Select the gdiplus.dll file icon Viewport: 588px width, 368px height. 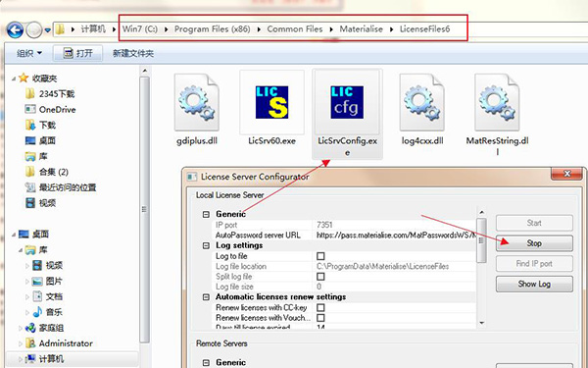click(x=197, y=102)
